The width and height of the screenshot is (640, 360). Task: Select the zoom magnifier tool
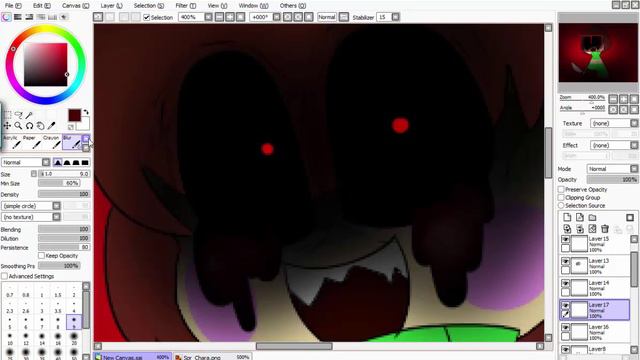point(18,126)
